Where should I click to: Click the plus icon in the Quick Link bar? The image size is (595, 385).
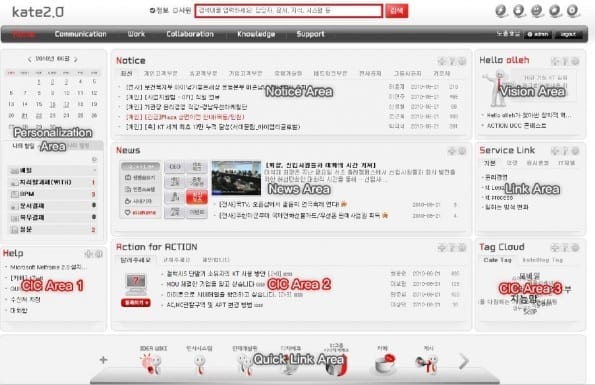tap(103, 360)
